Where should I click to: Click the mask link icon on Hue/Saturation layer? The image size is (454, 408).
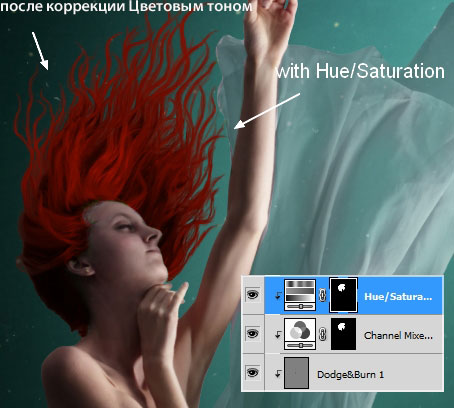point(322,295)
